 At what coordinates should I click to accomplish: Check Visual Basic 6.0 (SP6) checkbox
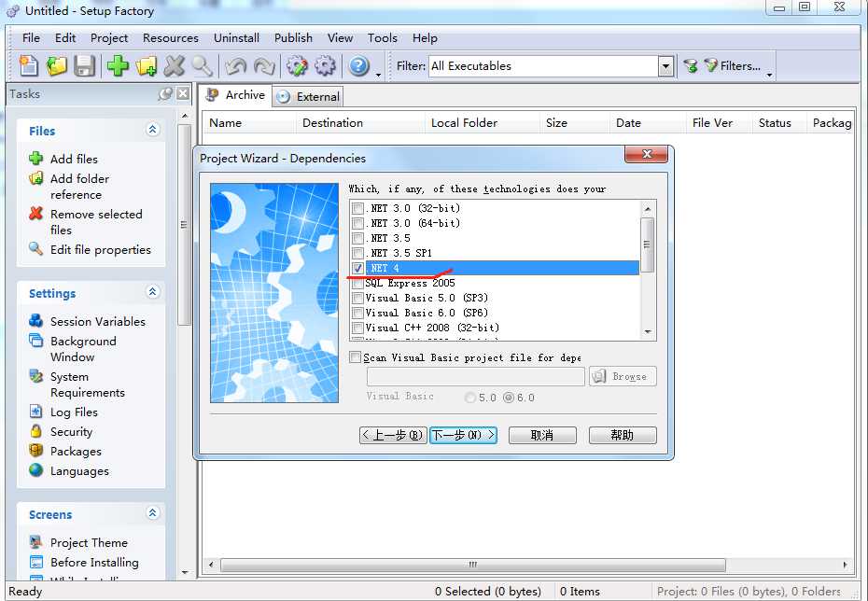point(357,314)
